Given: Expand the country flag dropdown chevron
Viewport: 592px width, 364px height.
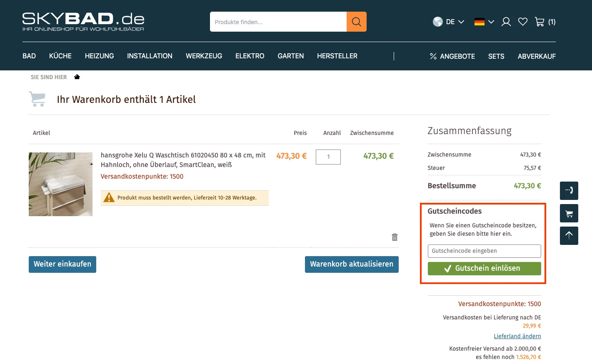Looking at the screenshot, I should point(491,22).
